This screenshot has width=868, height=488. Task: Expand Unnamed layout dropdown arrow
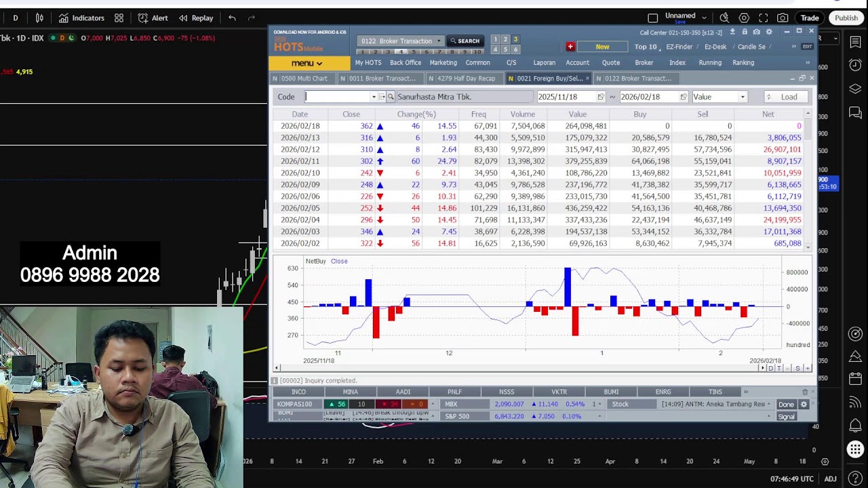click(x=705, y=18)
